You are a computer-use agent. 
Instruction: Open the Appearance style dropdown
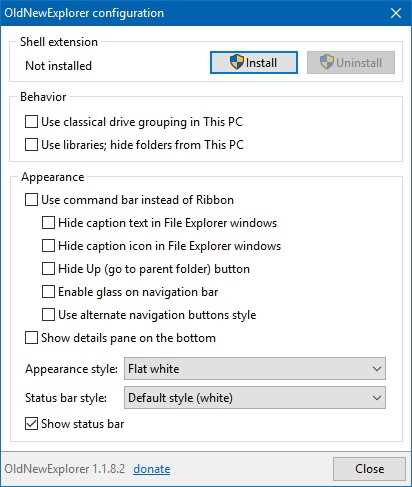255,369
